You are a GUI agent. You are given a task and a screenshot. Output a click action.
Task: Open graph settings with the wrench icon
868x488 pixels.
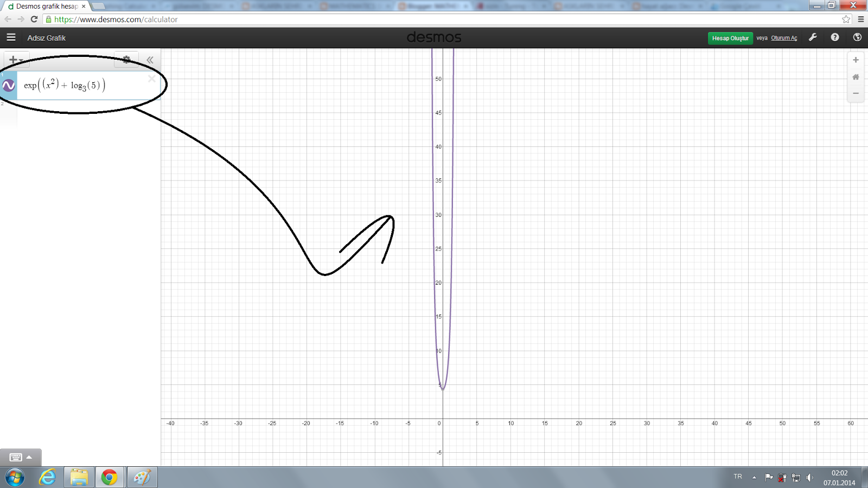coord(813,37)
